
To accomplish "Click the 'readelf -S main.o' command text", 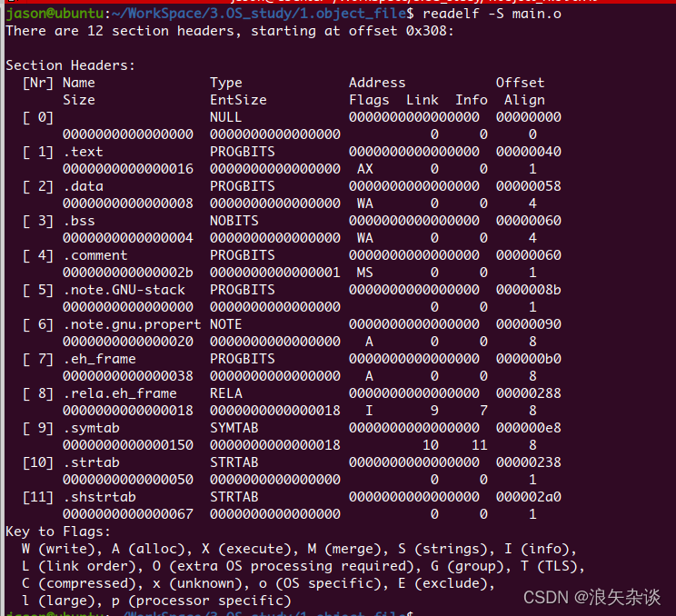I will click(492, 15).
